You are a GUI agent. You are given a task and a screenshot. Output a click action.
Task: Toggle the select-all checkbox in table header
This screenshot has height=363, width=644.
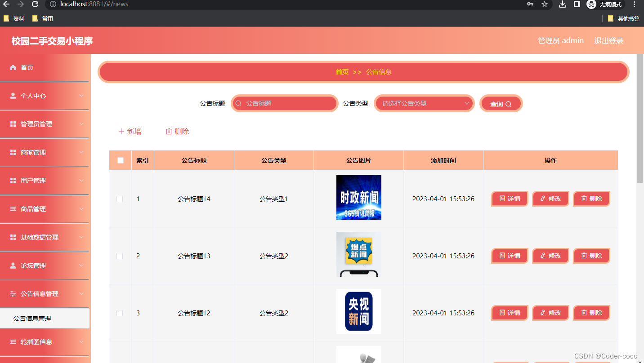point(120,160)
